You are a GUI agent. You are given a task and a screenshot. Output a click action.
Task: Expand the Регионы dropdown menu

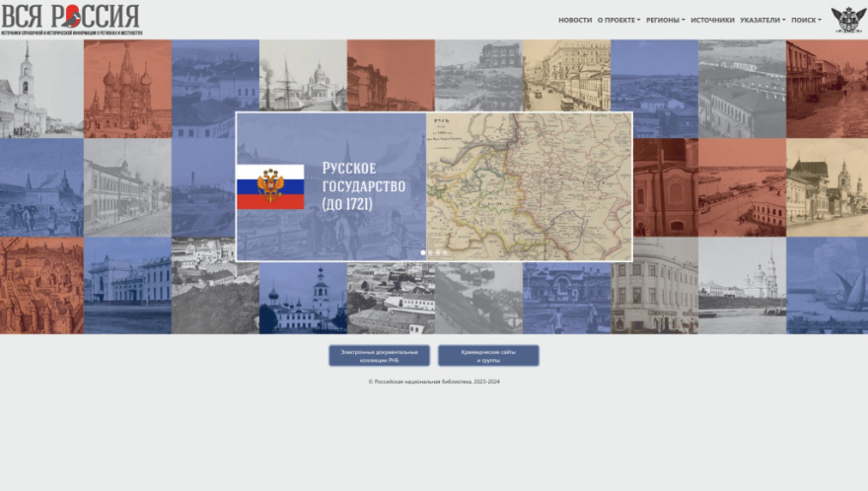pyautogui.click(x=665, y=20)
